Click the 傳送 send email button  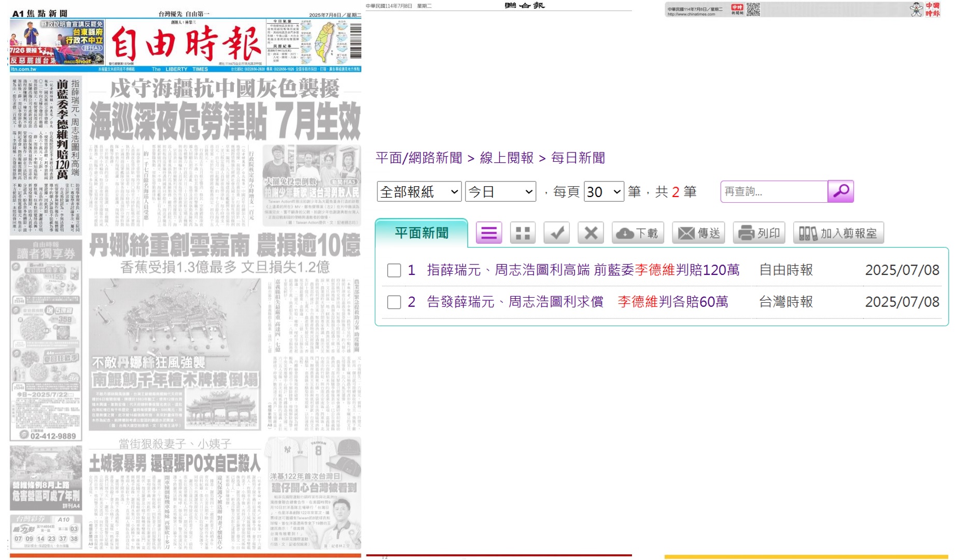tap(698, 233)
